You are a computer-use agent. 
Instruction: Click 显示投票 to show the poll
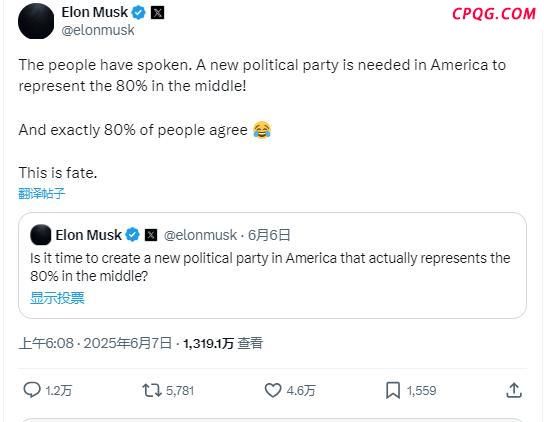[57, 298]
